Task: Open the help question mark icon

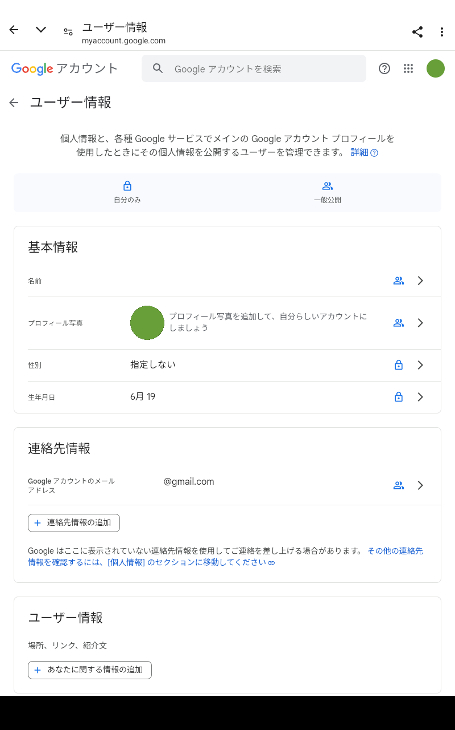Action: click(x=384, y=68)
